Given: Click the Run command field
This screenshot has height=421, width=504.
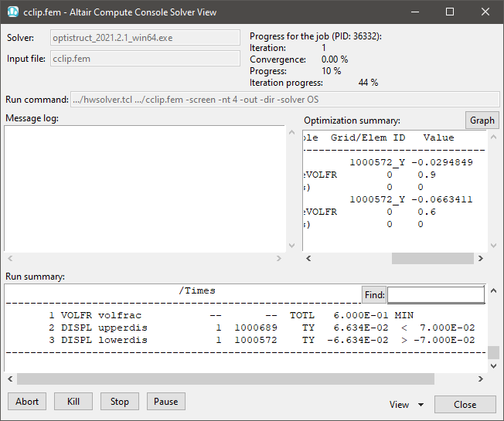Looking at the screenshot, I should (284, 100).
